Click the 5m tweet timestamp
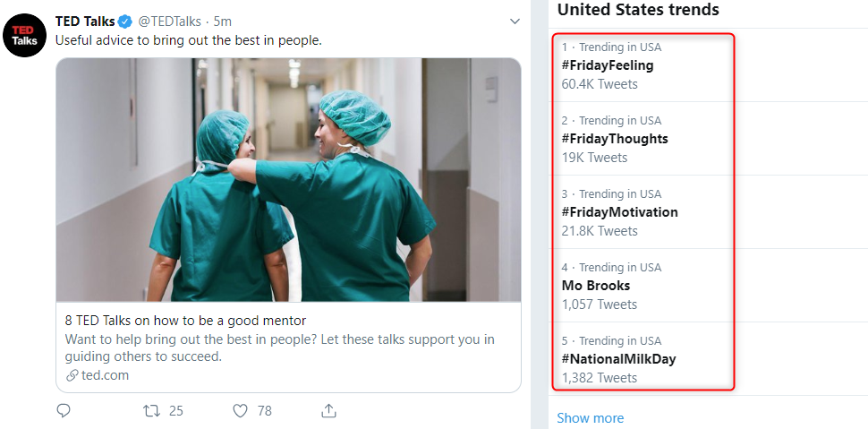This screenshot has width=868, height=429. (x=223, y=21)
